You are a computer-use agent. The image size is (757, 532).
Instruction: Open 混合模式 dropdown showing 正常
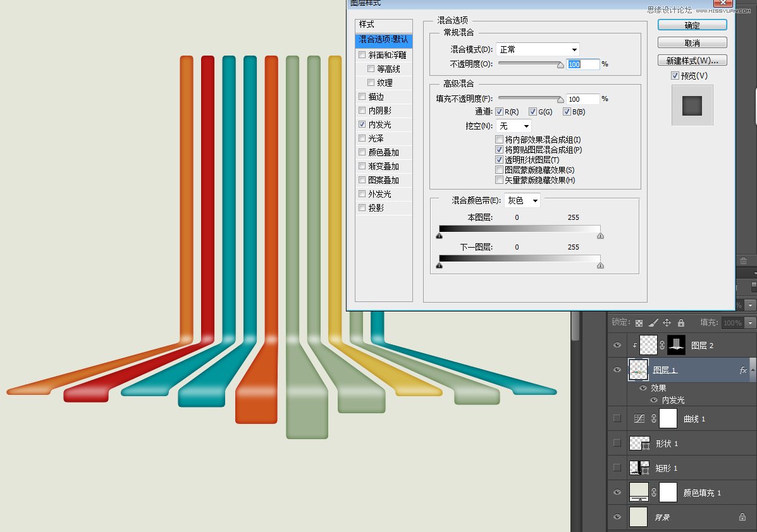[x=538, y=49]
